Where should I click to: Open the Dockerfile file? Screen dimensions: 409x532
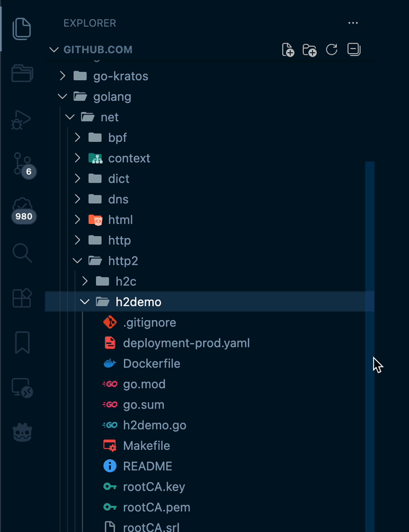151,364
